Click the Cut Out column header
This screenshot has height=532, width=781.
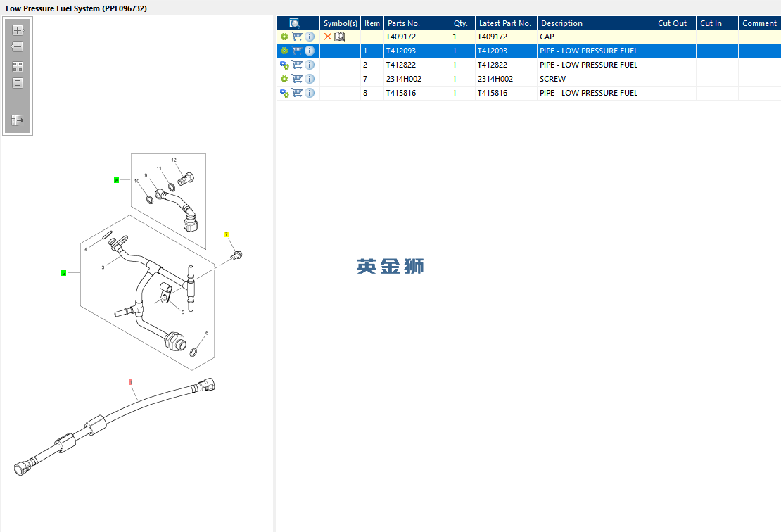tap(675, 23)
